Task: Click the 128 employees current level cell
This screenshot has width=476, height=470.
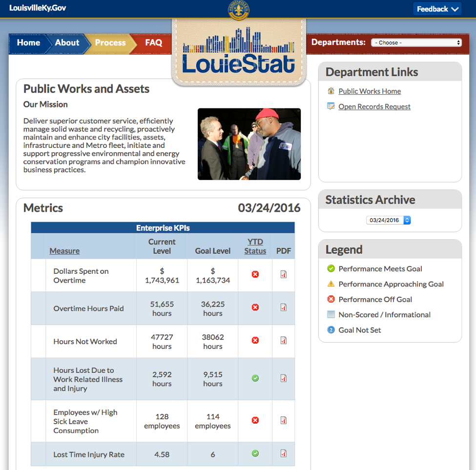Action: point(162,421)
